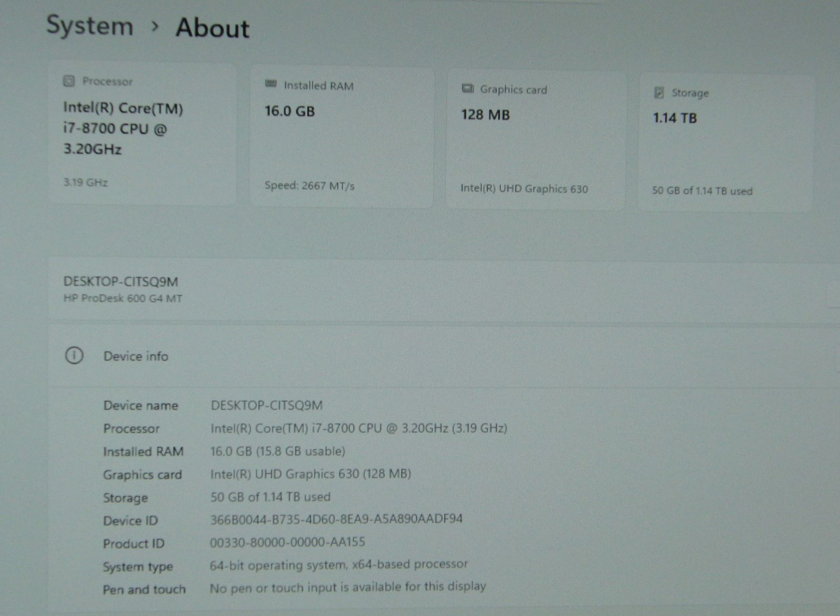The height and width of the screenshot is (616, 840).
Task: Click the About page title
Action: pyautogui.click(x=213, y=28)
